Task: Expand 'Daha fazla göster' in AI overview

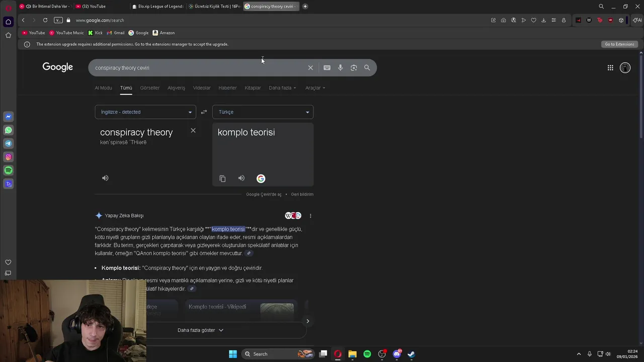Action: coord(200,330)
